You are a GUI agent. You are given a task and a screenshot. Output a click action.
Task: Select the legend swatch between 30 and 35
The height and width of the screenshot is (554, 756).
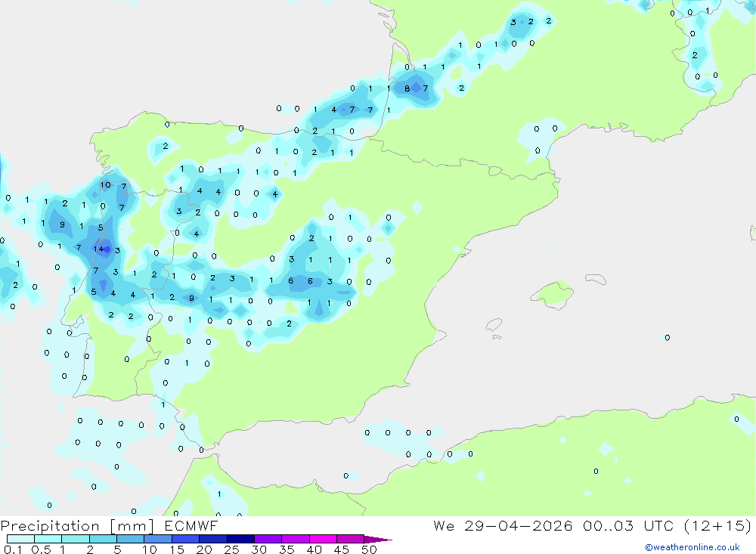click(x=268, y=539)
